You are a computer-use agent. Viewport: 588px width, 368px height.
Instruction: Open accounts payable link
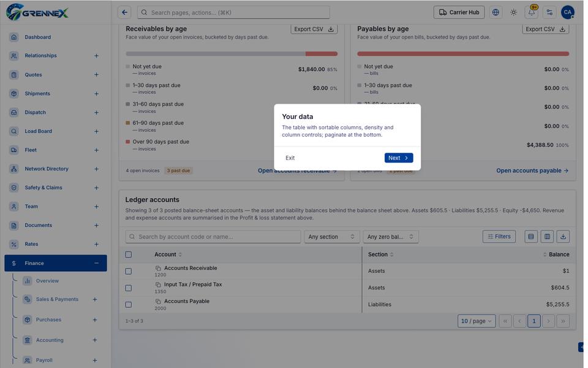coord(532,171)
